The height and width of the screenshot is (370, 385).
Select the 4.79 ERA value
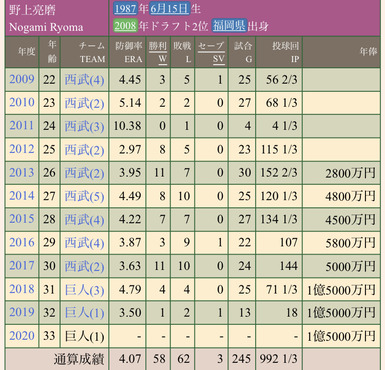point(130,289)
